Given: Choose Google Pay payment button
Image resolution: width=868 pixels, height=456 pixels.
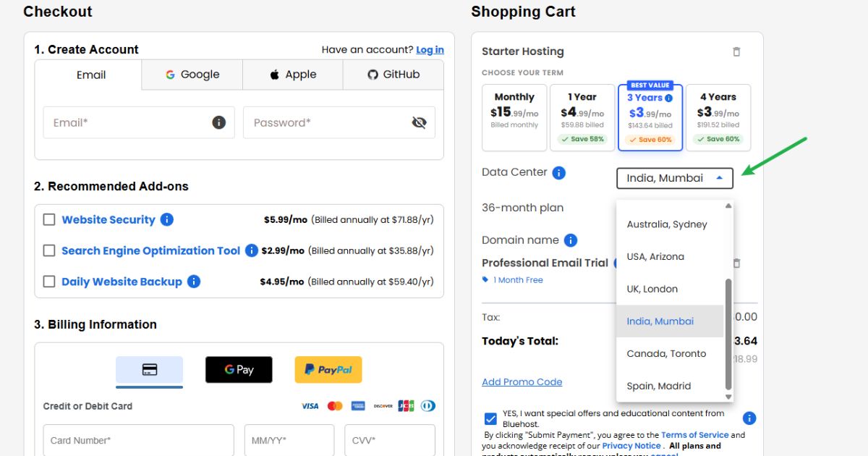Looking at the screenshot, I should click(239, 370).
